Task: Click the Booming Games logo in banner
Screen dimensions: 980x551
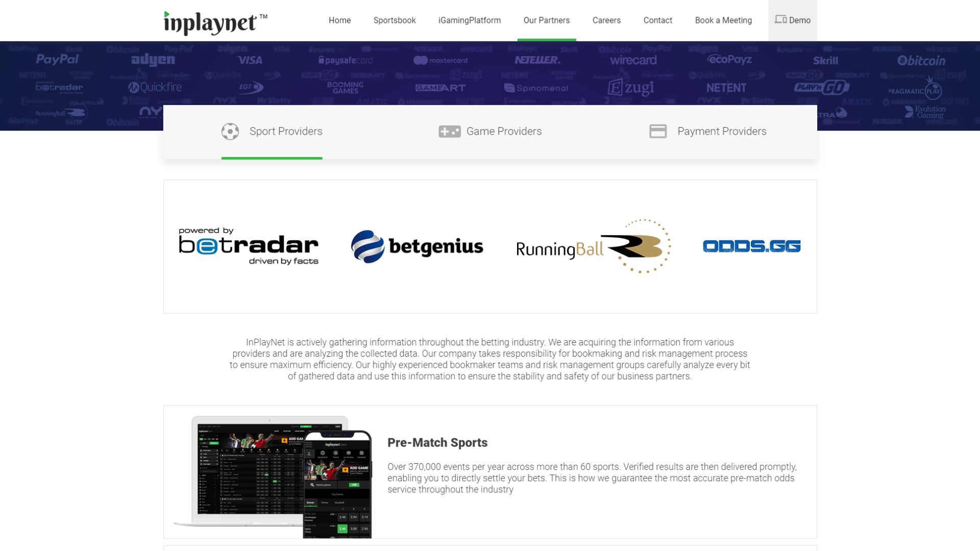Action: coord(346,88)
